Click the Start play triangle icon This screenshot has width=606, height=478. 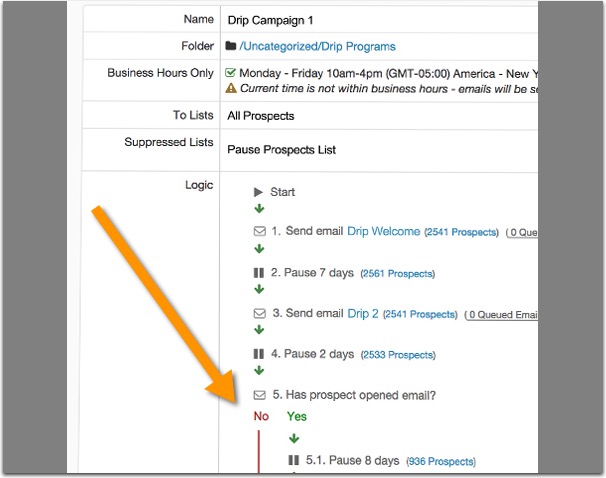point(259,192)
